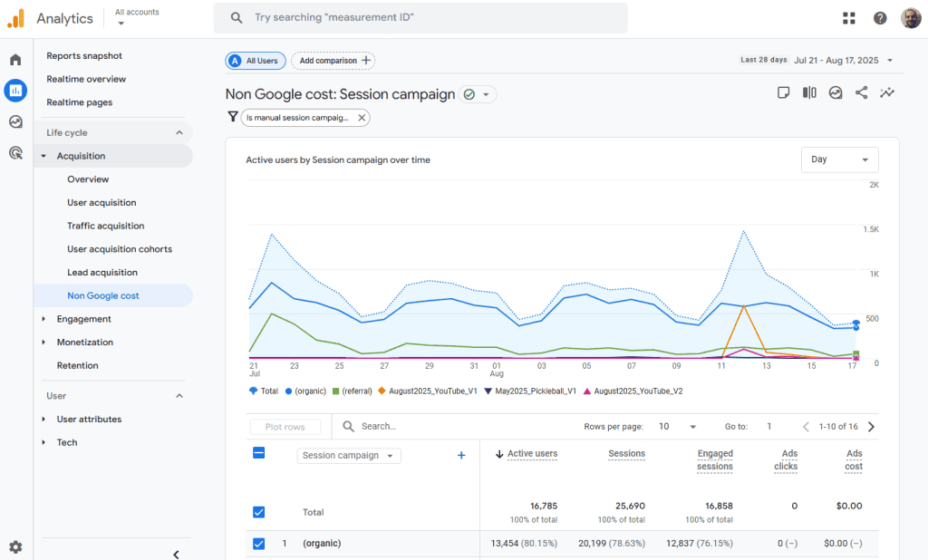928x560 pixels.
Task: Uncheck the Total row checkbox
Action: tap(259, 512)
